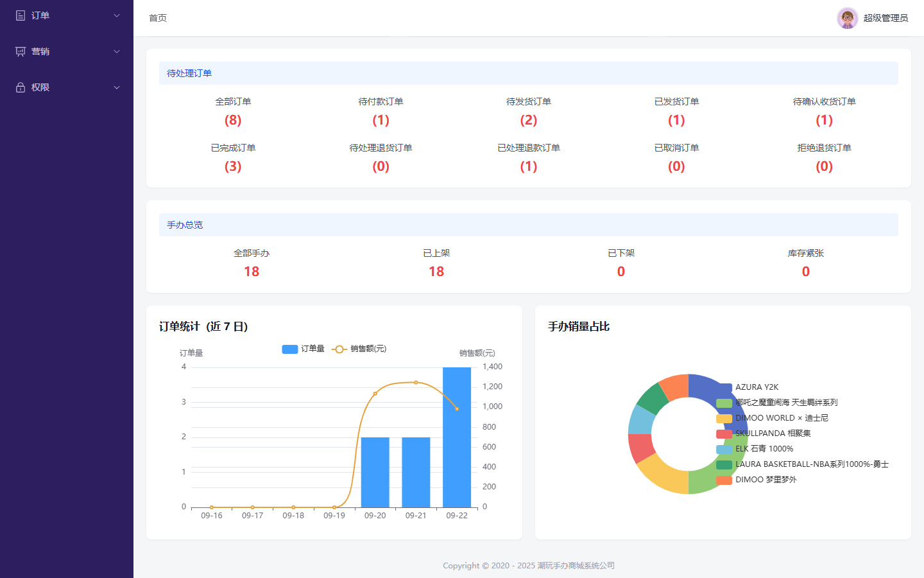Open the 待发货订单 count (2)

(529, 120)
